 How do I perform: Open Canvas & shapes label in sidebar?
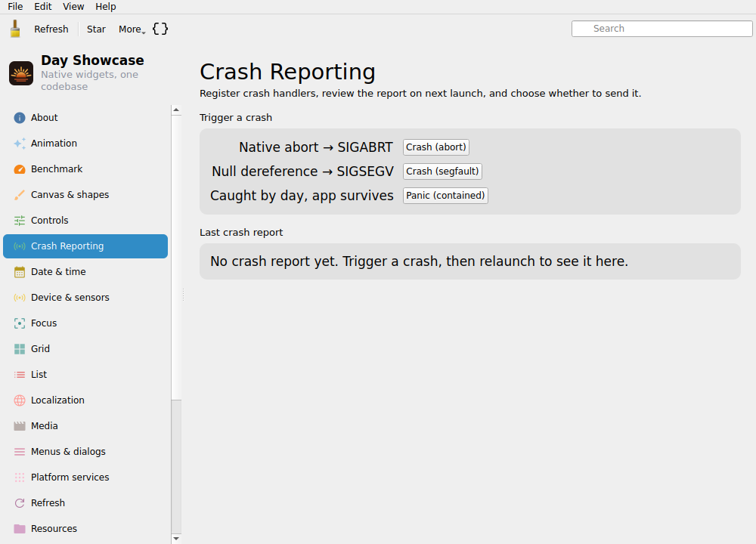pyautogui.click(x=70, y=195)
